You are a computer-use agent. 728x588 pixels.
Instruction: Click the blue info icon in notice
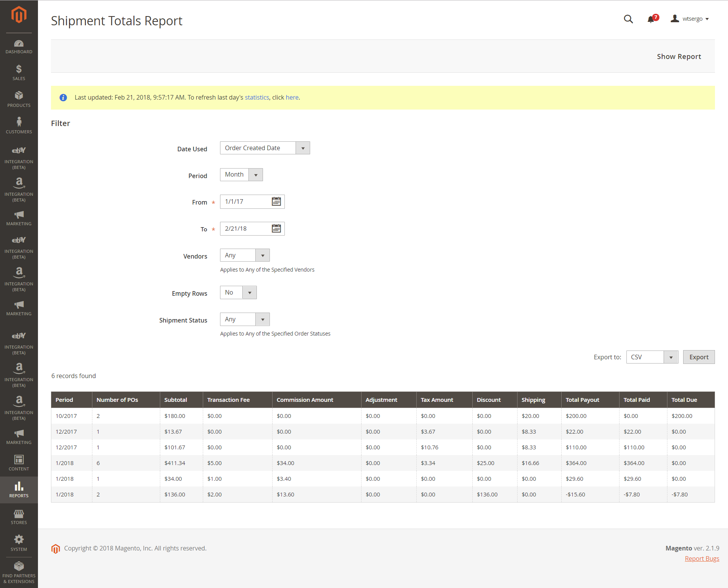pyautogui.click(x=63, y=98)
